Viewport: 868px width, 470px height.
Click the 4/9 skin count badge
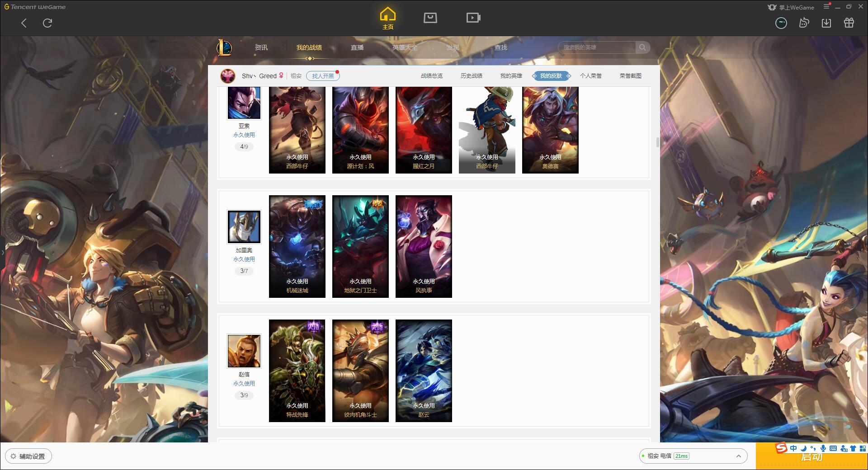click(244, 146)
